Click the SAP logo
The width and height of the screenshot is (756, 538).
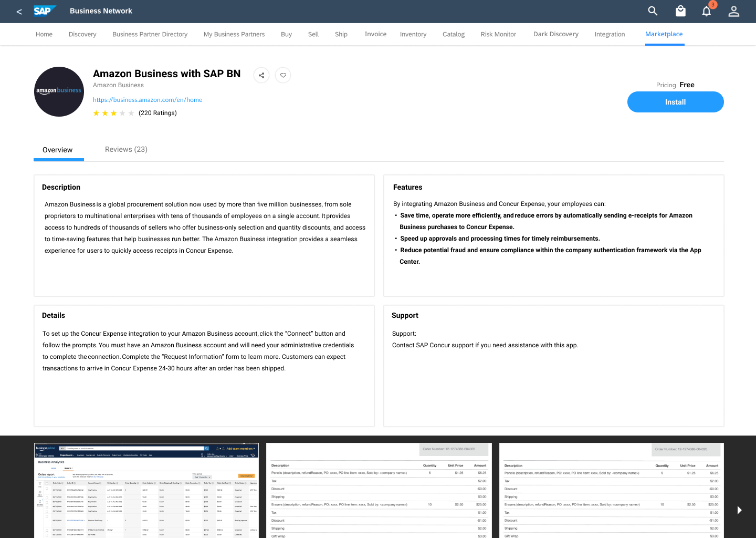tap(44, 11)
